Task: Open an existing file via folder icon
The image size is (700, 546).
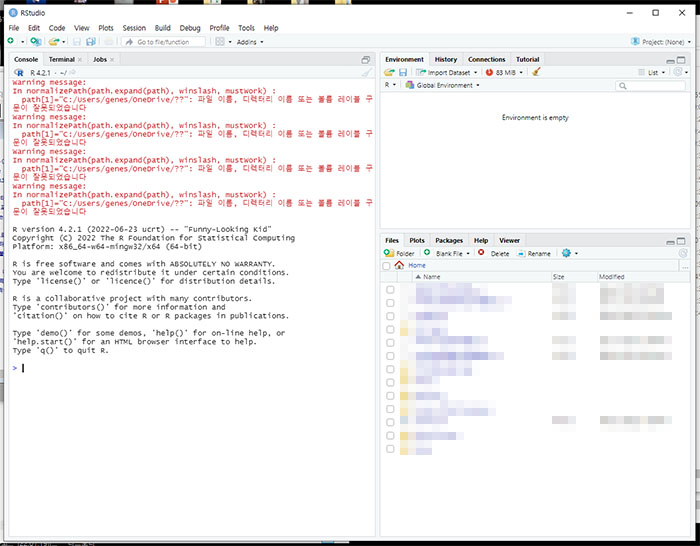Action: tap(54, 42)
